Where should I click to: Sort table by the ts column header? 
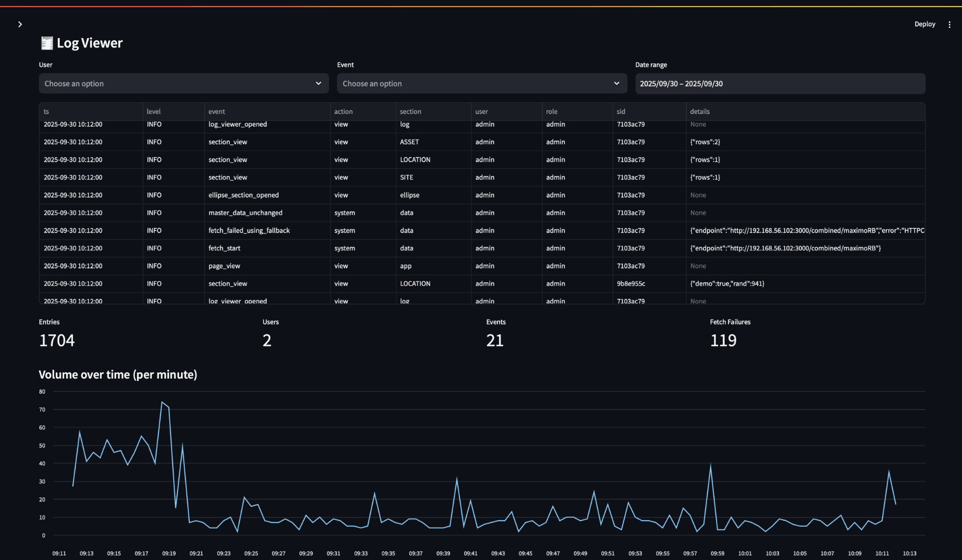(46, 111)
